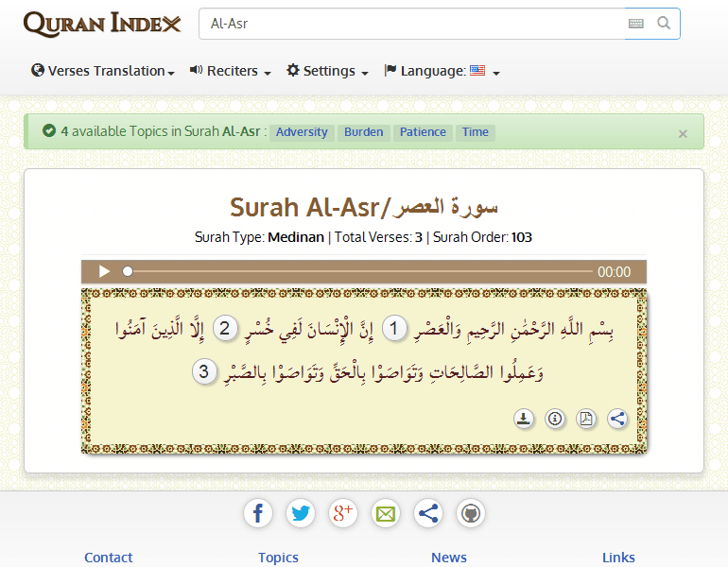Open the Google Plus share icon
Image resolution: width=728 pixels, height=567 pixels.
tap(343, 513)
